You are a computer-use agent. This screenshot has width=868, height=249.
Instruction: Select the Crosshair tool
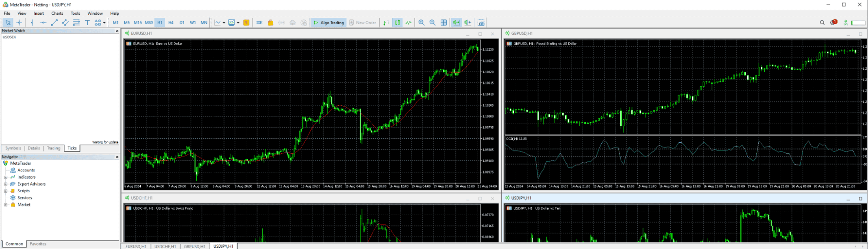[19, 23]
